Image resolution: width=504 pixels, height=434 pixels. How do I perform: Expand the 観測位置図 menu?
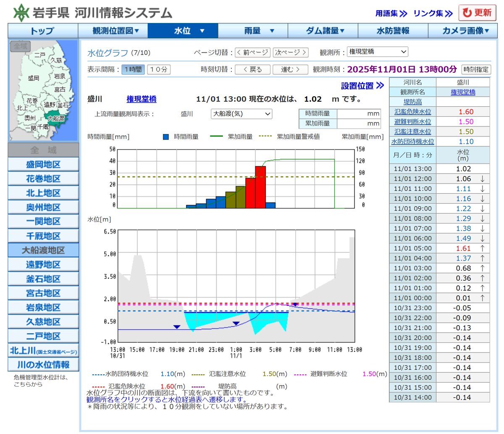tap(113, 31)
